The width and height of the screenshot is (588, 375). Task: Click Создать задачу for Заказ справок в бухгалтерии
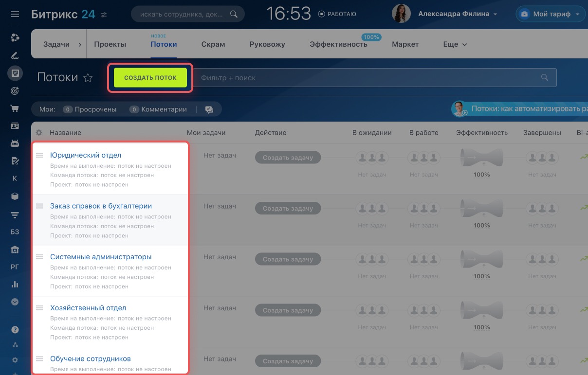pos(288,208)
